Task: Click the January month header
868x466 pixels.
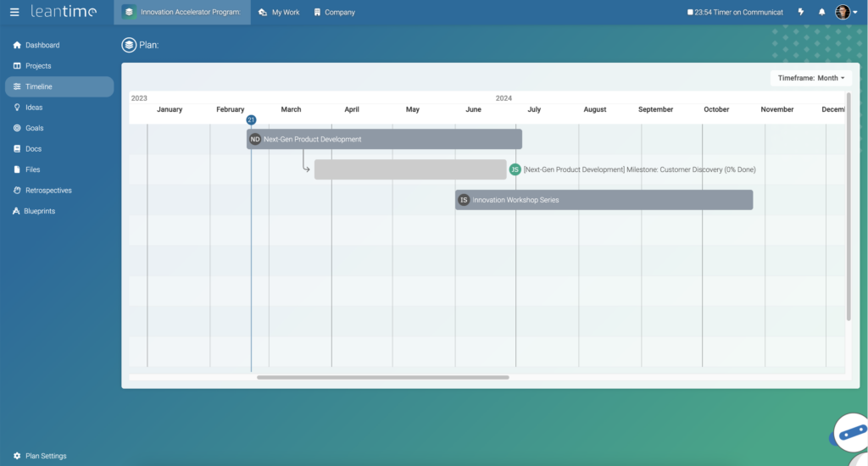Action: click(170, 109)
